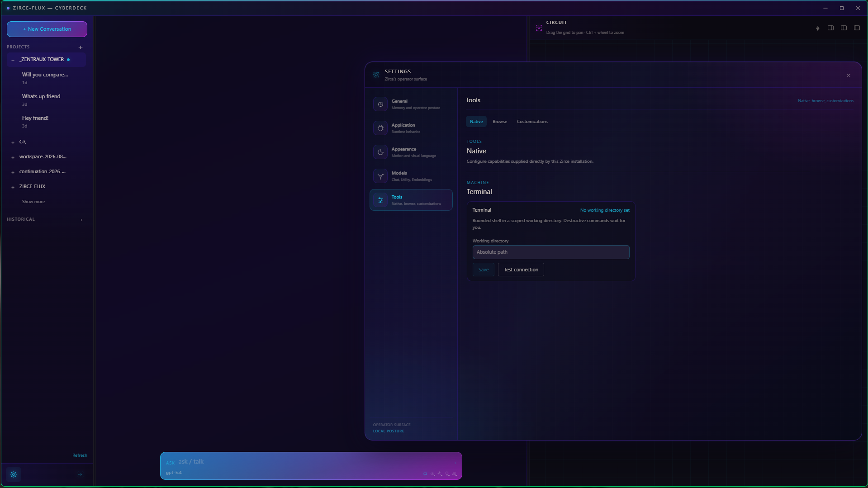Click _ZENTRAUX-TOWER active status dot

point(68,60)
